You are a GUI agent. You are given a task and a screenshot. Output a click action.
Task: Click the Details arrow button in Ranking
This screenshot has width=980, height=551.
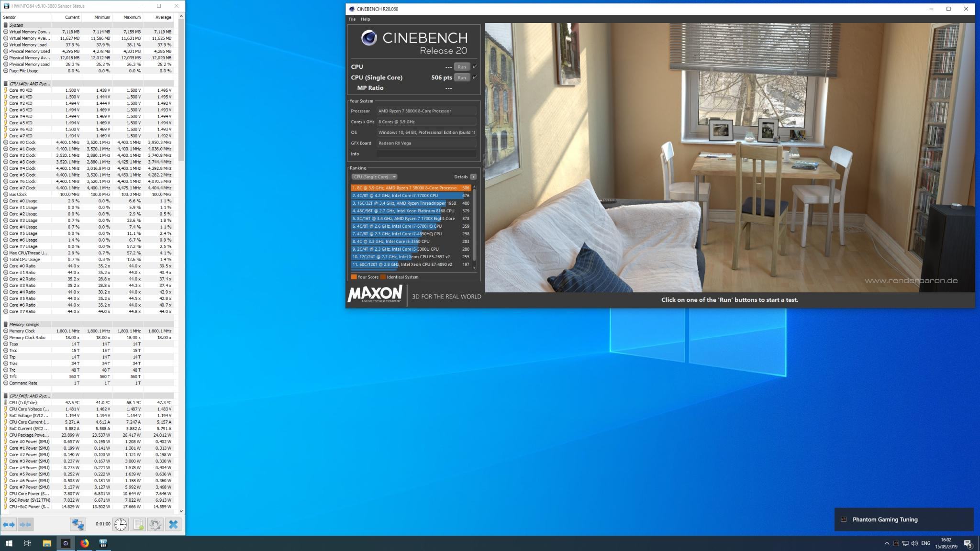click(473, 177)
